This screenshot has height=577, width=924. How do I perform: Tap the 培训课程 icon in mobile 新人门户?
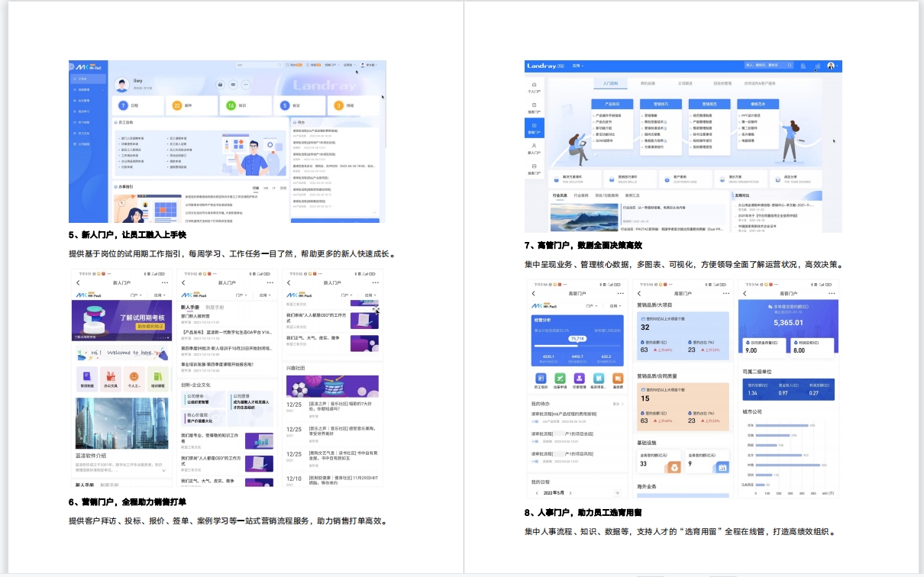click(x=157, y=378)
